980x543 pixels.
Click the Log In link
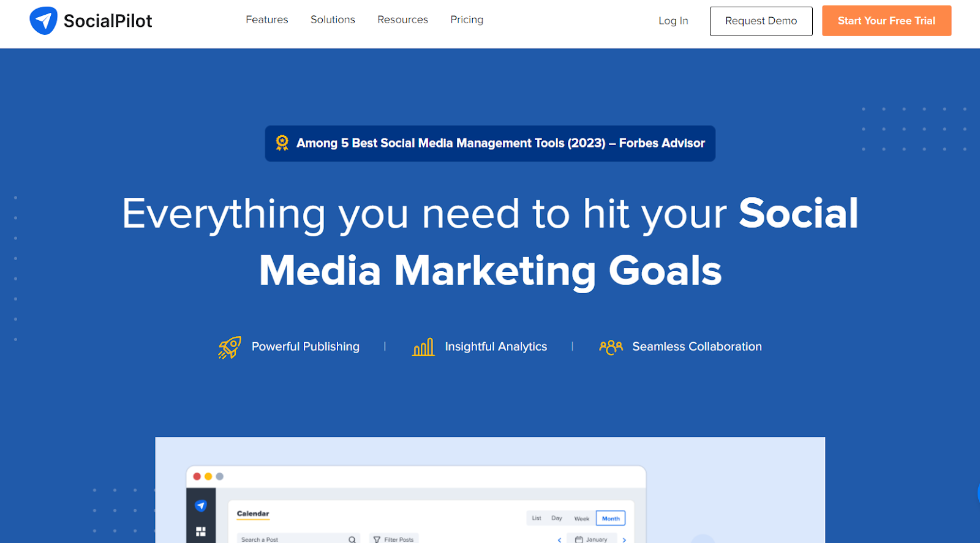point(673,21)
